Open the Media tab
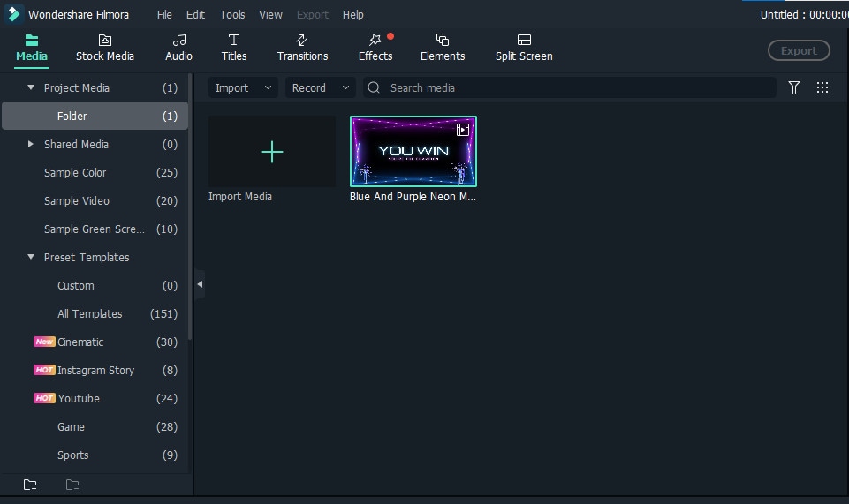 pyautogui.click(x=32, y=49)
